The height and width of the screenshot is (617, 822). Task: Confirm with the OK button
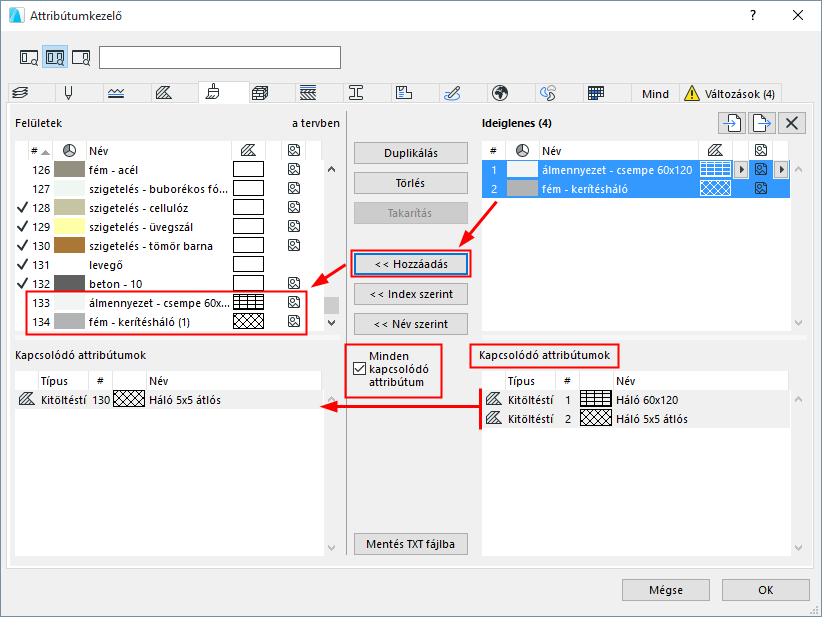765,590
